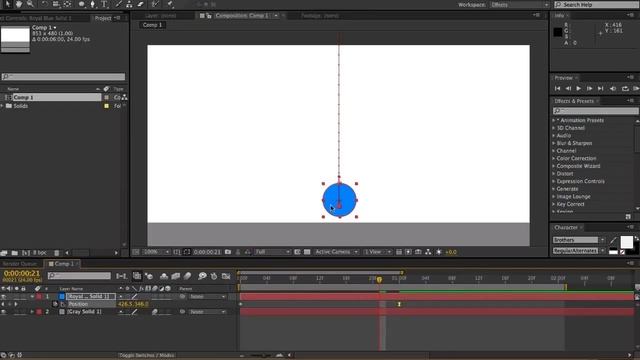Click the reset exposure icon in viewer
This screenshot has width=640, height=360.
coord(439,252)
